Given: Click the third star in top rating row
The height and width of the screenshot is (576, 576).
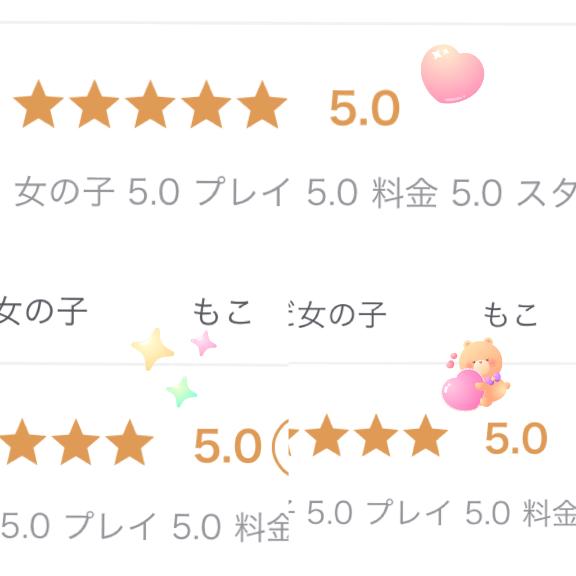Looking at the screenshot, I should [x=150, y=104].
